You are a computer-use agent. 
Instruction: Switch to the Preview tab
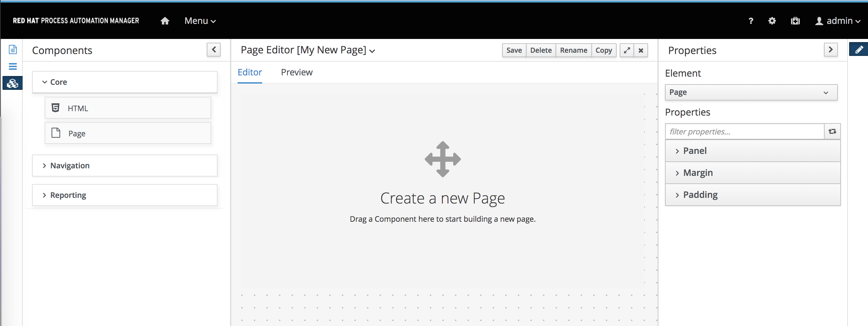click(x=297, y=72)
